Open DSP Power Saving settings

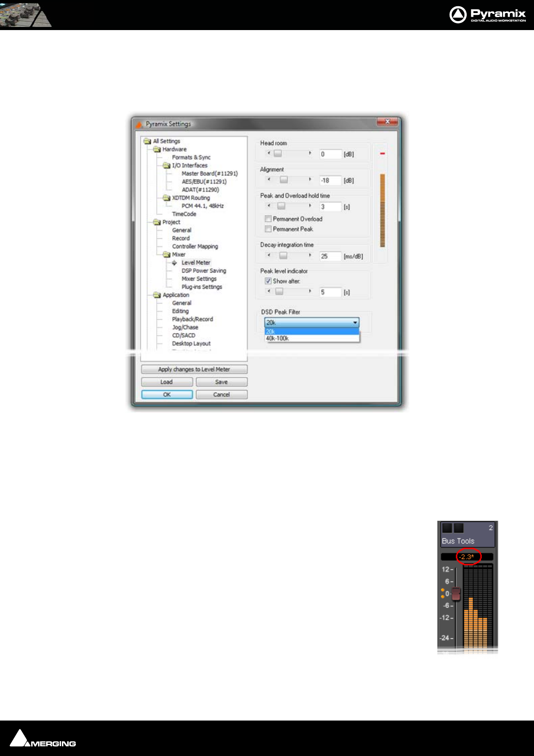[204, 270]
